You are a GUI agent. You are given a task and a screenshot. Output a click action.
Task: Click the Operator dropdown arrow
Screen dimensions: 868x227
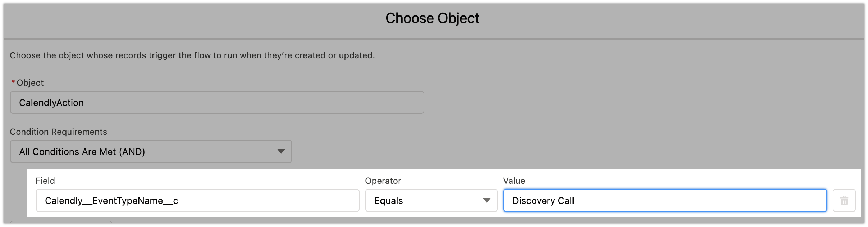pos(486,201)
